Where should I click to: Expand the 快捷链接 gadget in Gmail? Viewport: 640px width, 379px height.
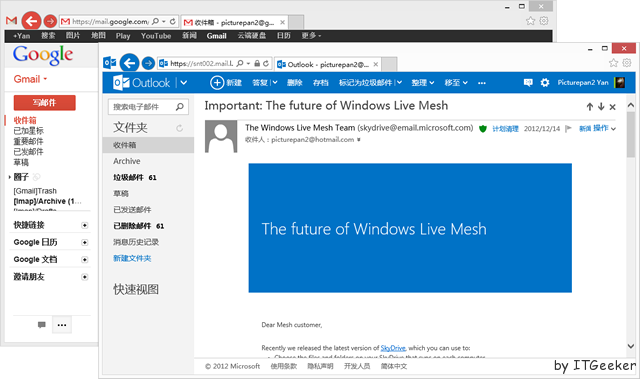pyautogui.click(x=84, y=225)
